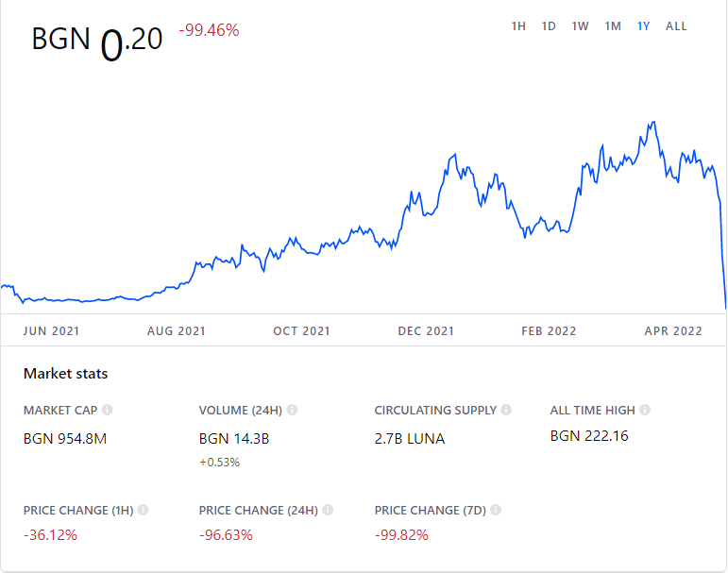728x573 pixels.
Task: Switch chart range to 1H
Action: (518, 26)
